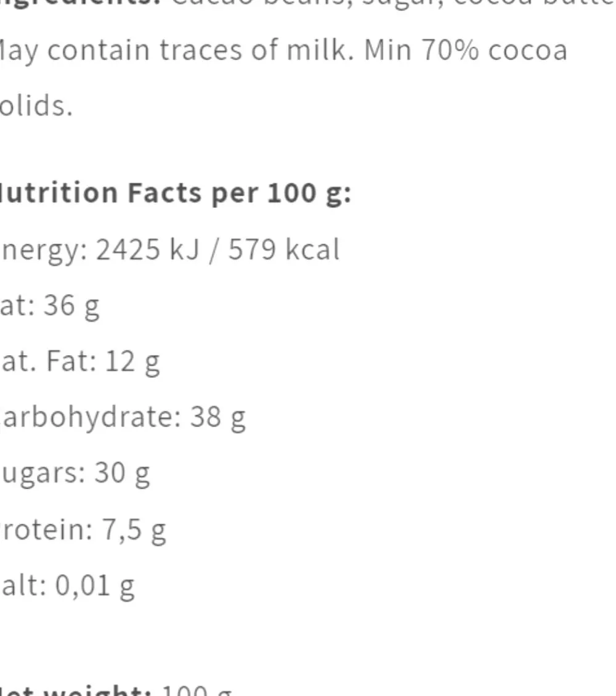
Task: Click the "Sat. Fat" label text
Action: (46, 362)
